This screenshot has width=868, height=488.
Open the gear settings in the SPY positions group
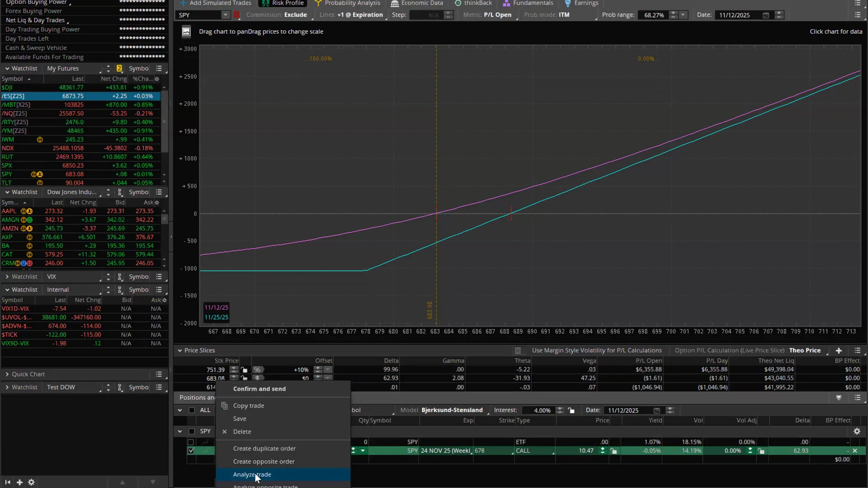click(x=857, y=431)
